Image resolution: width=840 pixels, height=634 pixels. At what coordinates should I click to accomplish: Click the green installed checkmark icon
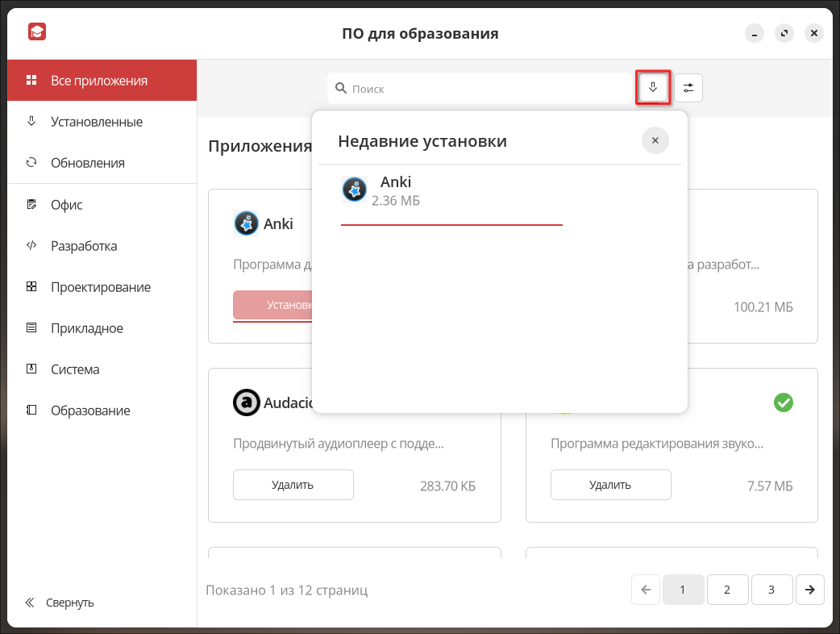pyautogui.click(x=783, y=402)
